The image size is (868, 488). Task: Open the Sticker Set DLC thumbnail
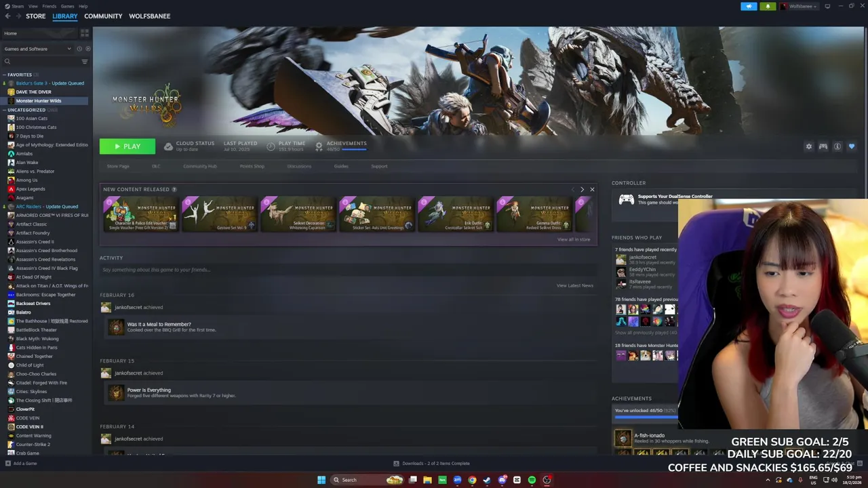point(376,214)
